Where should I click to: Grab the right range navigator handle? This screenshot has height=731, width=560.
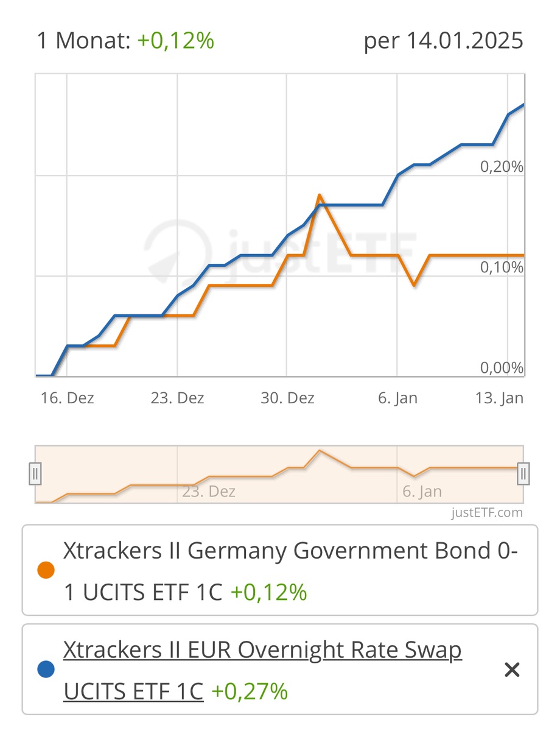pyautogui.click(x=523, y=473)
